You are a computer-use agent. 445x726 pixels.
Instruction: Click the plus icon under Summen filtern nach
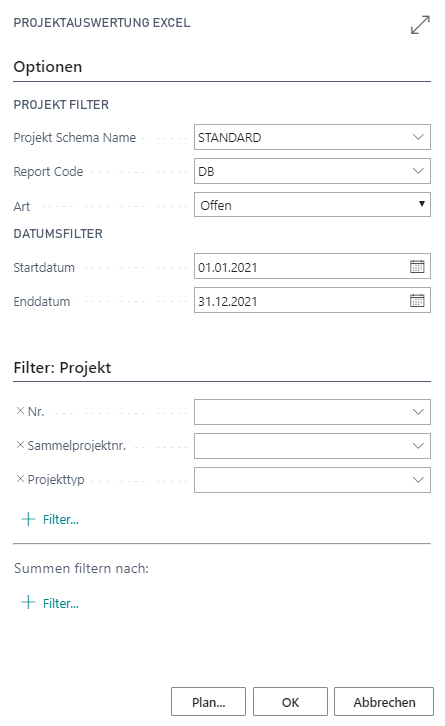click(x=28, y=602)
